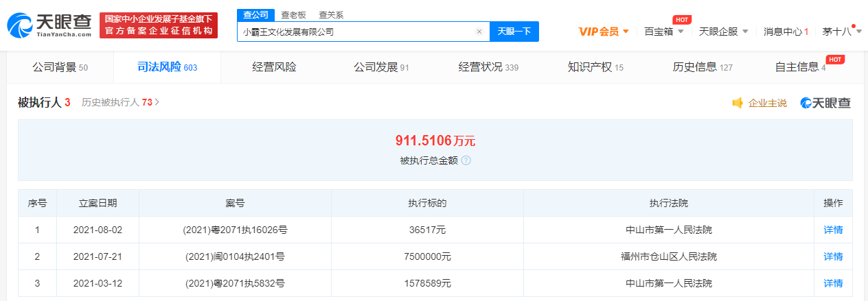Screen dimensions: 868x301
Task: Click the 天眼一下 search button
Action: 514,32
